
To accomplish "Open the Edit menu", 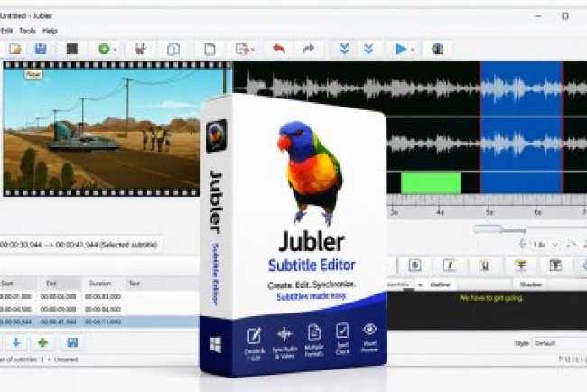I will coord(6,31).
